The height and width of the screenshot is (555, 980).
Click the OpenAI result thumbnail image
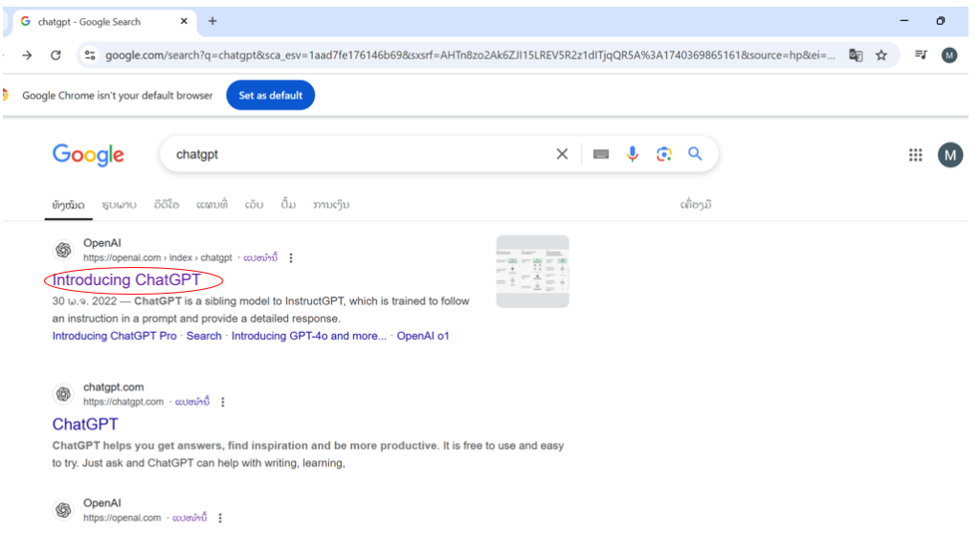(x=532, y=272)
